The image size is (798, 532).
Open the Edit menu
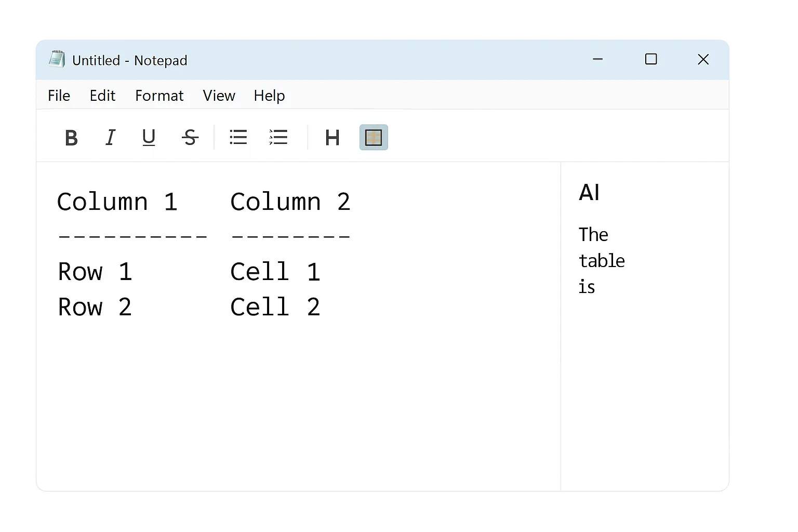click(102, 96)
